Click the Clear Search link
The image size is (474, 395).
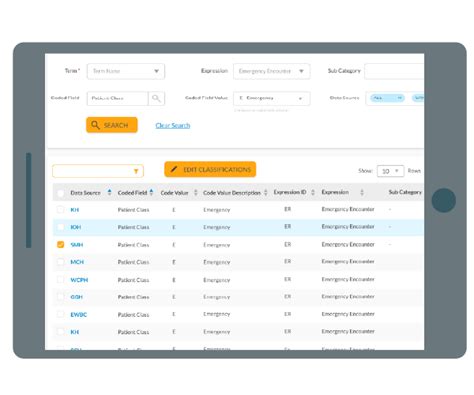coord(173,125)
